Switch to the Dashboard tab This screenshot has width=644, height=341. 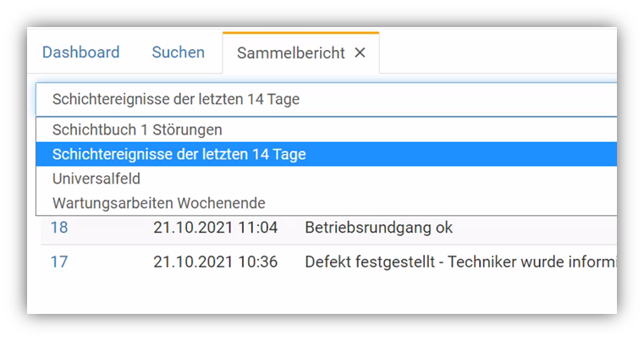[80, 52]
